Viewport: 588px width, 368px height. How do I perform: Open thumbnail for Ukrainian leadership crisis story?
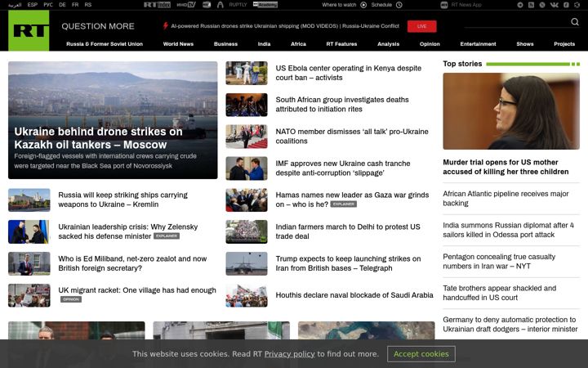[x=29, y=231]
